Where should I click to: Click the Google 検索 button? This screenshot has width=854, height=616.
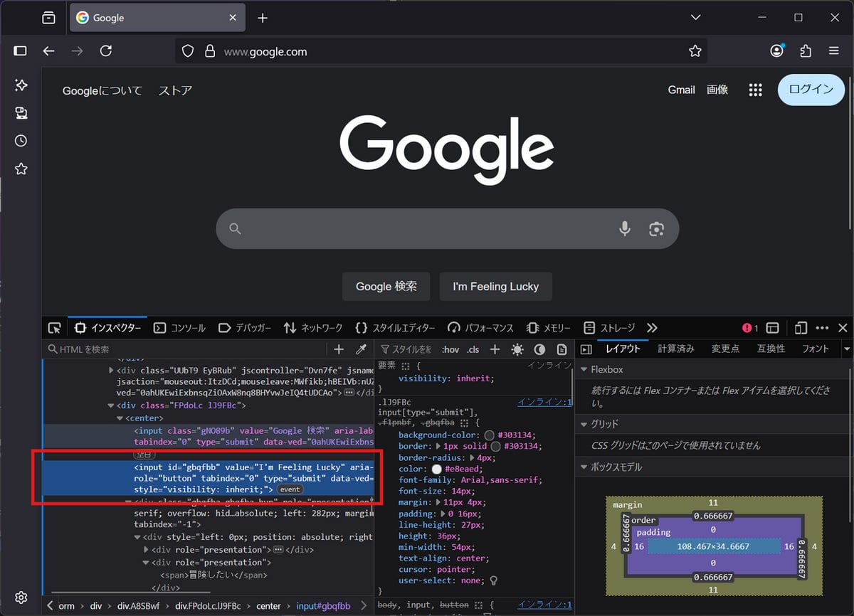tap(386, 287)
